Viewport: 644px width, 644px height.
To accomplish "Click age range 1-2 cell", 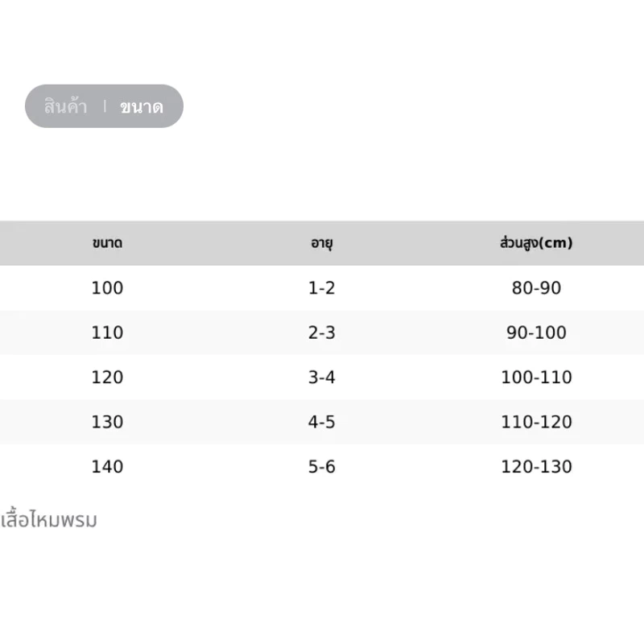I will [321, 288].
